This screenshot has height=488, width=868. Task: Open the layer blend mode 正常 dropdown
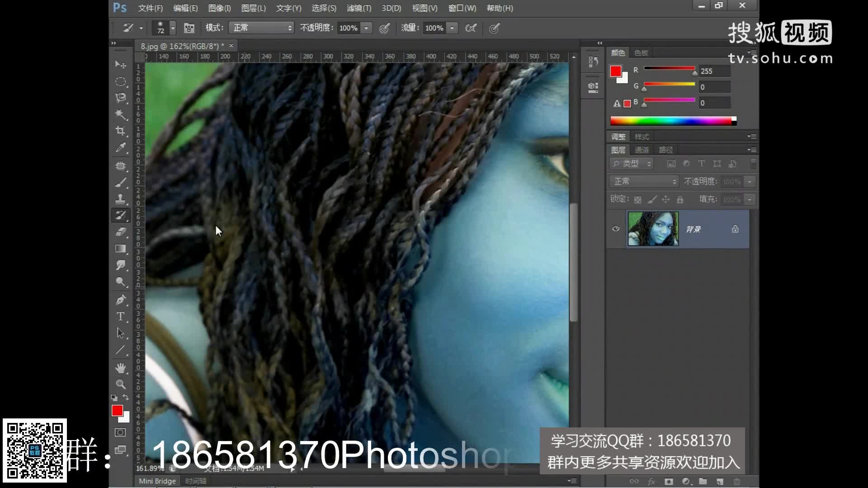[644, 181]
